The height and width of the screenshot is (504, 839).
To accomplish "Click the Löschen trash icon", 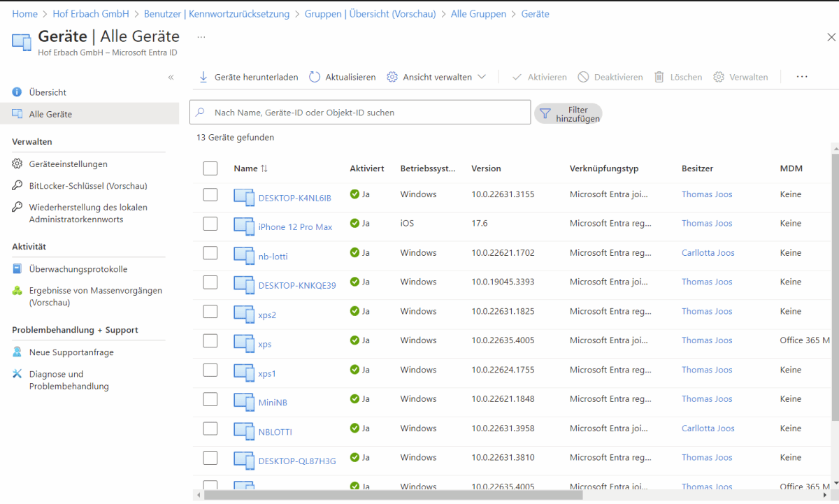I will tap(659, 77).
